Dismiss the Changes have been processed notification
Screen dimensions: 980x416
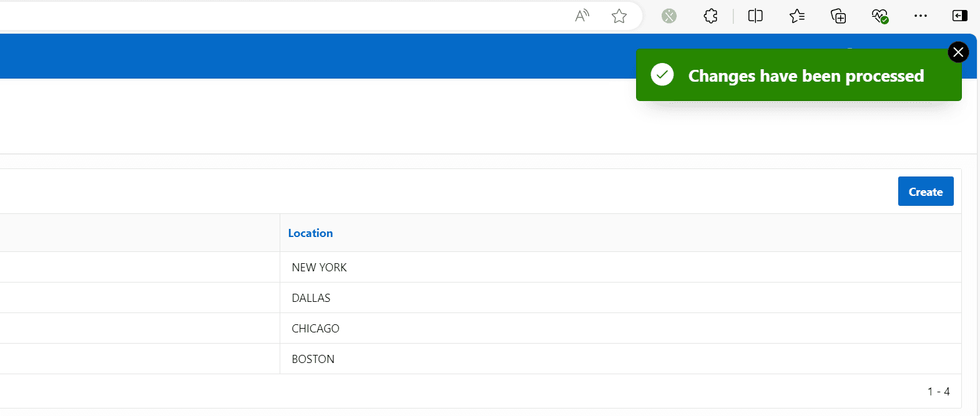click(958, 52)
